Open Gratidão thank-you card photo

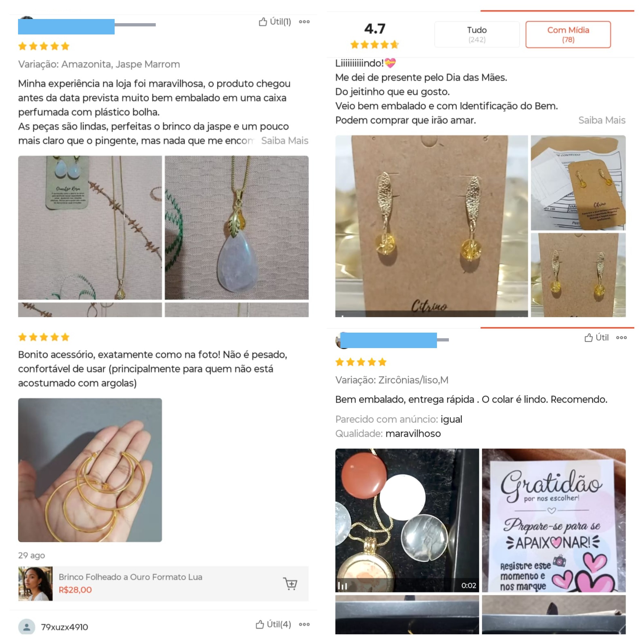pyautogui.click(x=554, y=520)
